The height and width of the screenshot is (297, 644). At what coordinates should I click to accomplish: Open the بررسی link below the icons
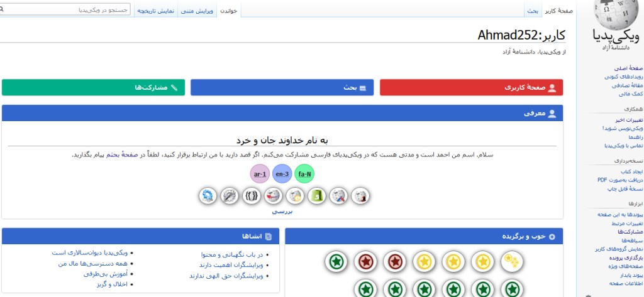coord(282,212)
